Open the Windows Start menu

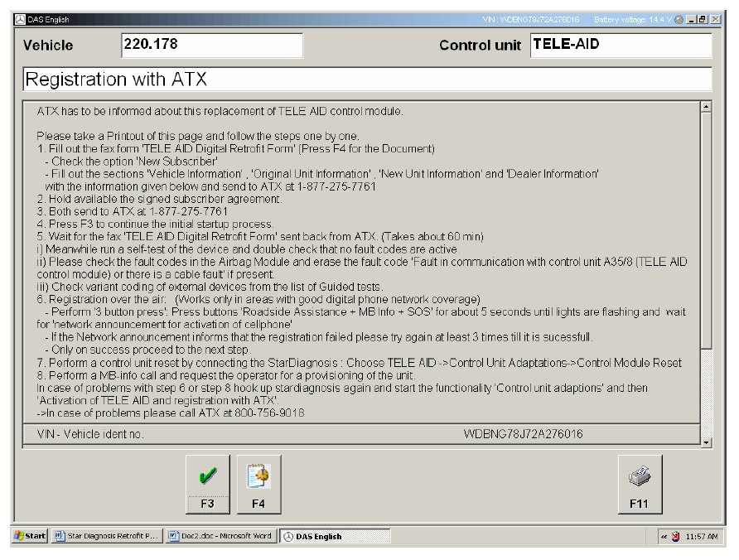coord(30,536)
